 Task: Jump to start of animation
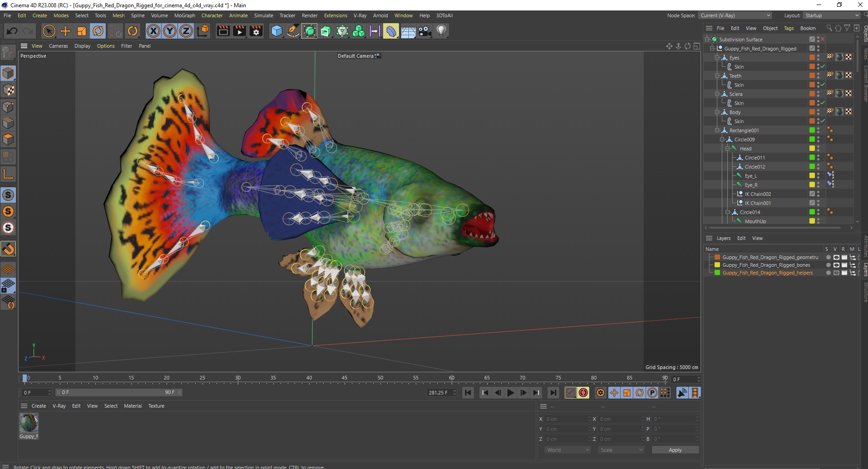click(x=468, y=393)
